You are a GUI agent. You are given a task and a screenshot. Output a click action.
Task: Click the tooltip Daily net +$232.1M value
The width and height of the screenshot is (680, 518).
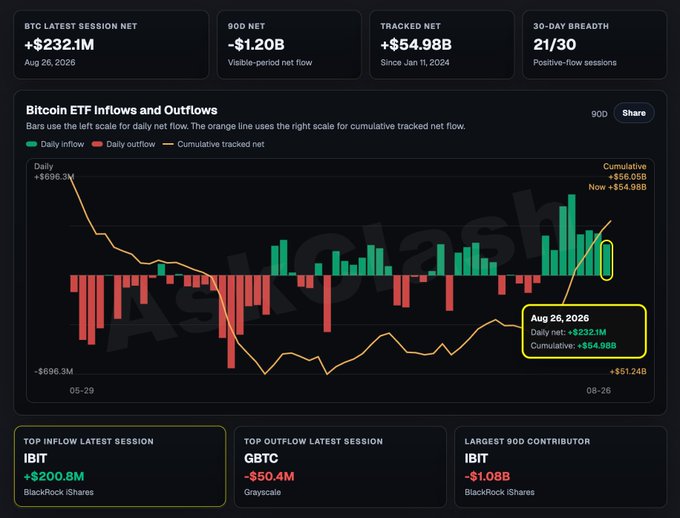pos(587,332)
